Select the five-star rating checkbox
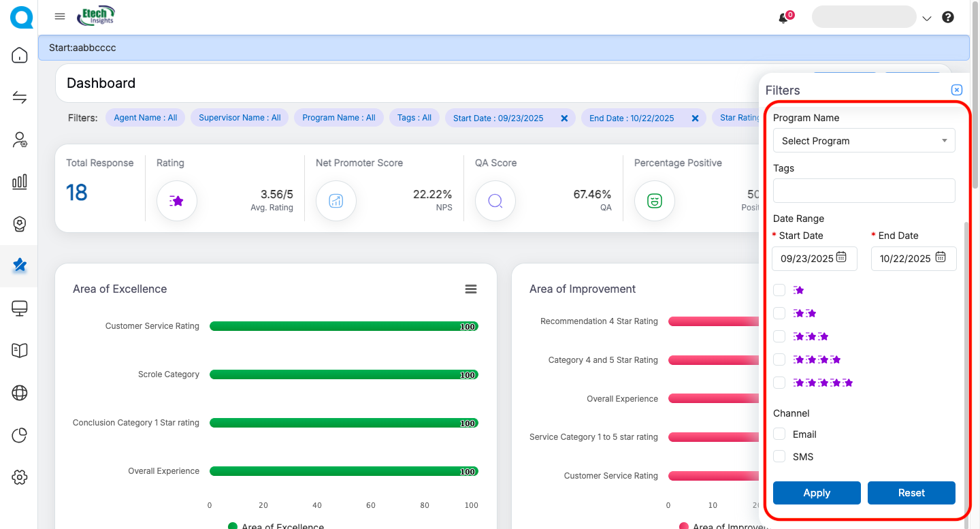980x529 pixels. (x=779, y=383)
